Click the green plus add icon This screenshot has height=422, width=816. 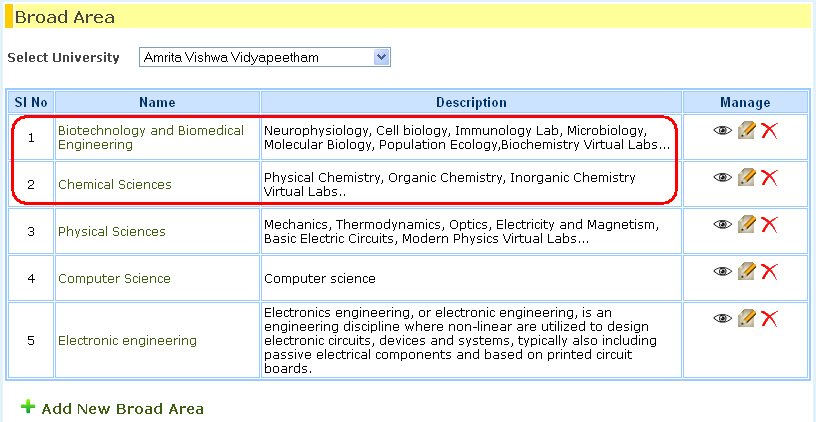coord(28,407)
